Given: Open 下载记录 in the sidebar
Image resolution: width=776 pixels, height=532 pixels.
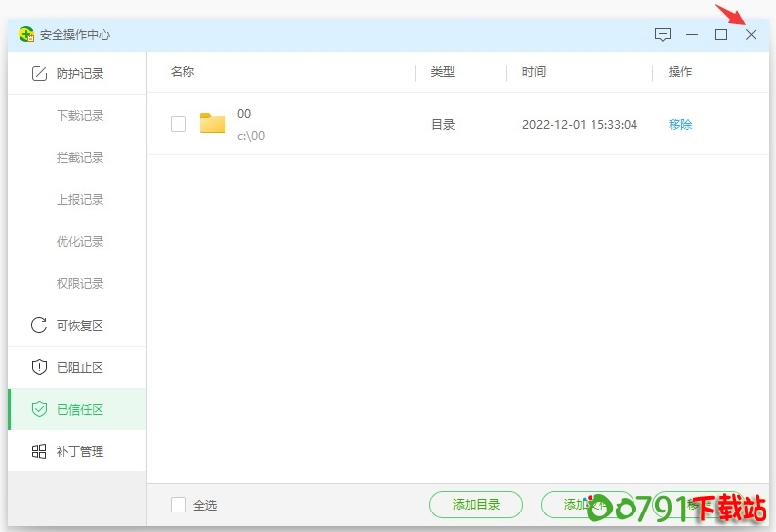Looking at the screenshot, I should tap(80, 115).
